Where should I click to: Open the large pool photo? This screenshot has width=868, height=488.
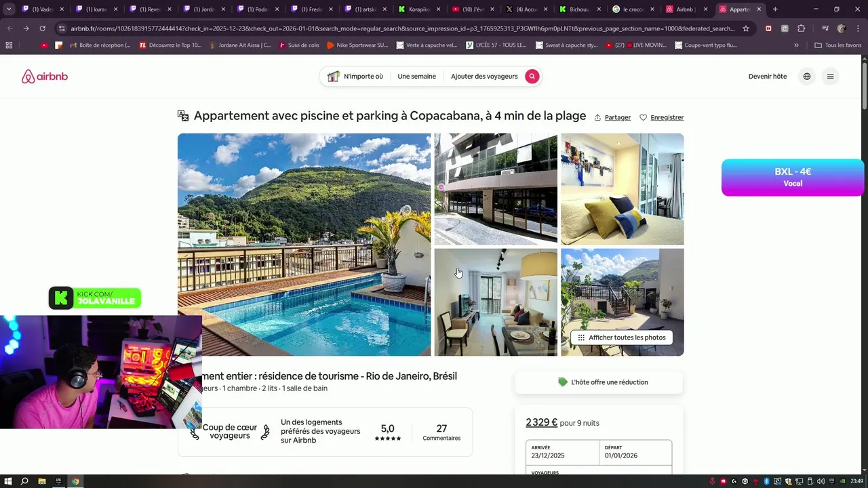pos(304,245)
